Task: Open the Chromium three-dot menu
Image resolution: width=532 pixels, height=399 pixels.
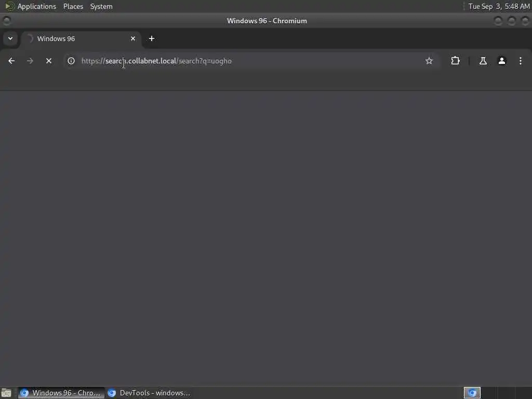Action: (521, 61)
